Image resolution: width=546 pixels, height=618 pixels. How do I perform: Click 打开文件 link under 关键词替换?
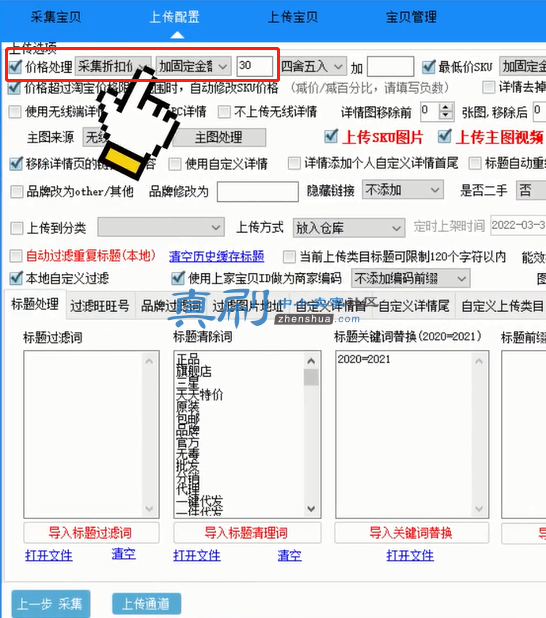point(410,556)
